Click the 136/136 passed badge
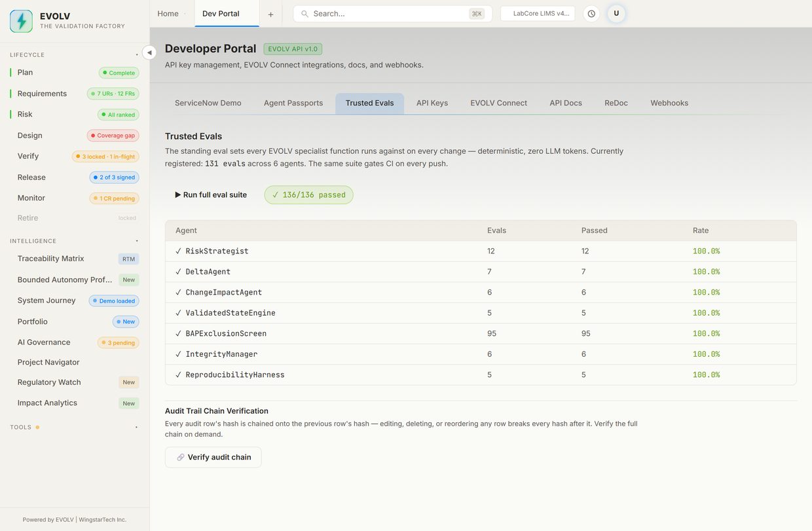The height and width of the screenshot is (531, 812). click(308, 195)
